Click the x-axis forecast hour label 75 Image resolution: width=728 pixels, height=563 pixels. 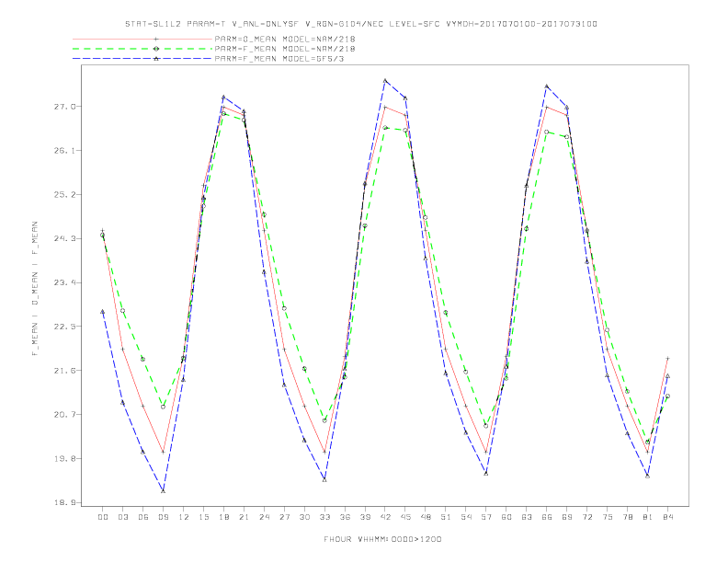(608, 517)
